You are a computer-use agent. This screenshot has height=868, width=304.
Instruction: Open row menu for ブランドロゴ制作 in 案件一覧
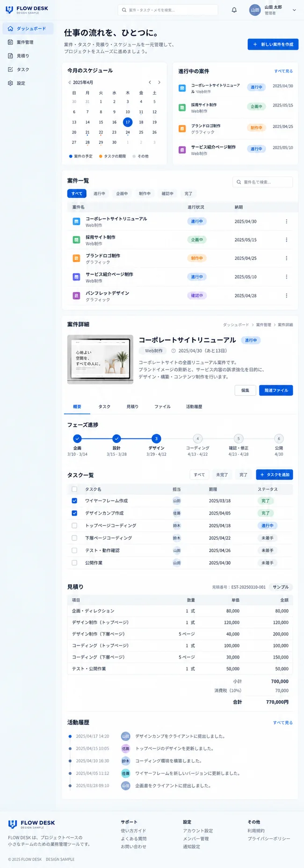286,258
